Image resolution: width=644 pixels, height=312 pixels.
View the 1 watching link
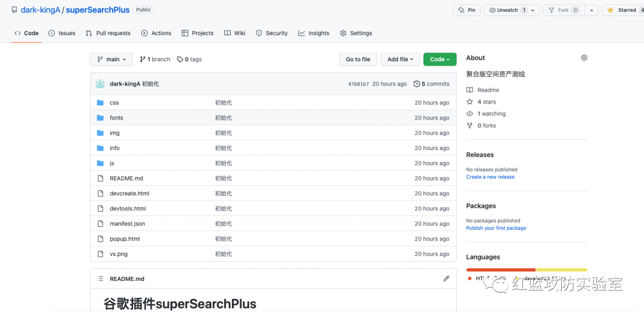tap(487, 114)
